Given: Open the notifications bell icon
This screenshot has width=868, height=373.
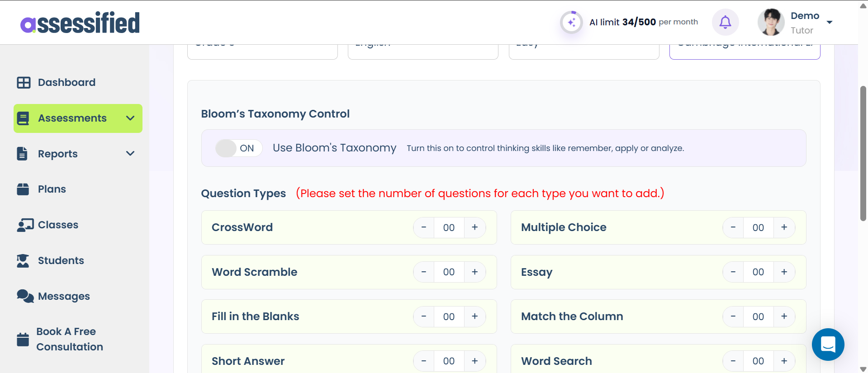Looking at the screenshot, I should (725, 22).
